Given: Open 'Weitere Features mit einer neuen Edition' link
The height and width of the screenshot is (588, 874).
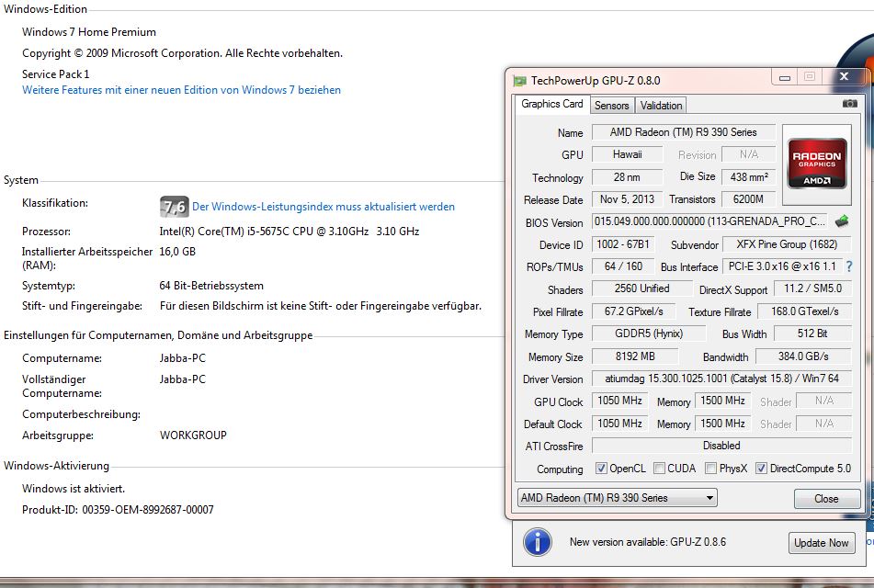Looking at the screenshot, I should coord(181,90).
